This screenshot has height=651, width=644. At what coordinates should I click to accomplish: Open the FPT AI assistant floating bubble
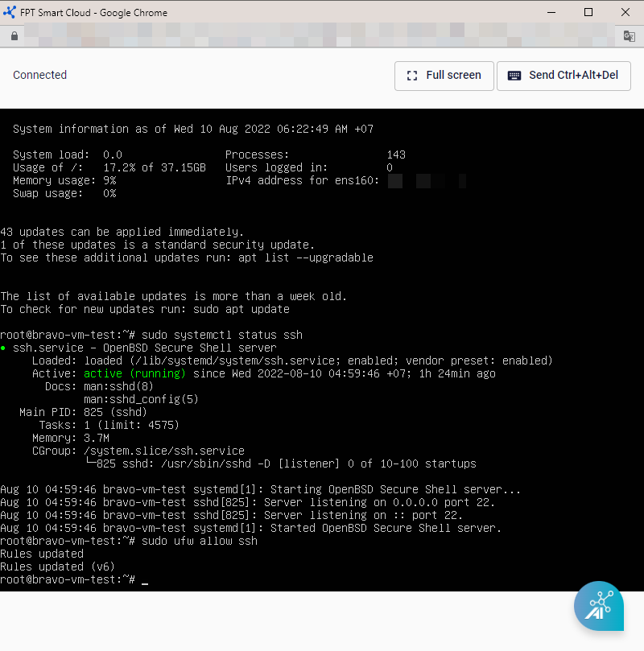[x=599, y=605]
